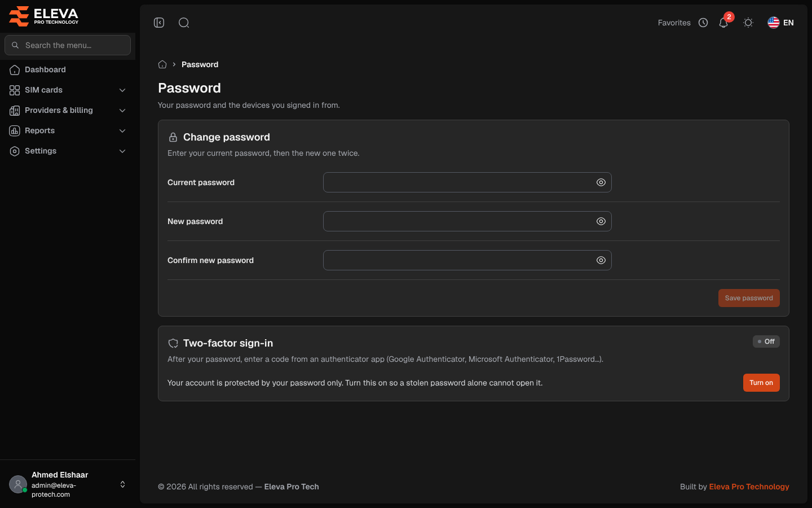Reveal the New password text
This screenshot has width=812, height=508.
(x=601, y=221)
